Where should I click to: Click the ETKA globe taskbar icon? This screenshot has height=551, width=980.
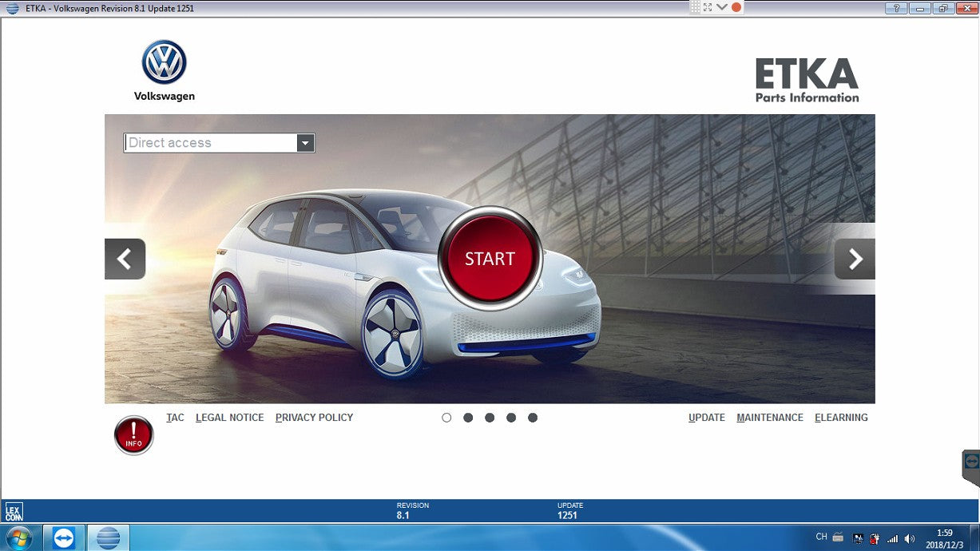[108, 537]
